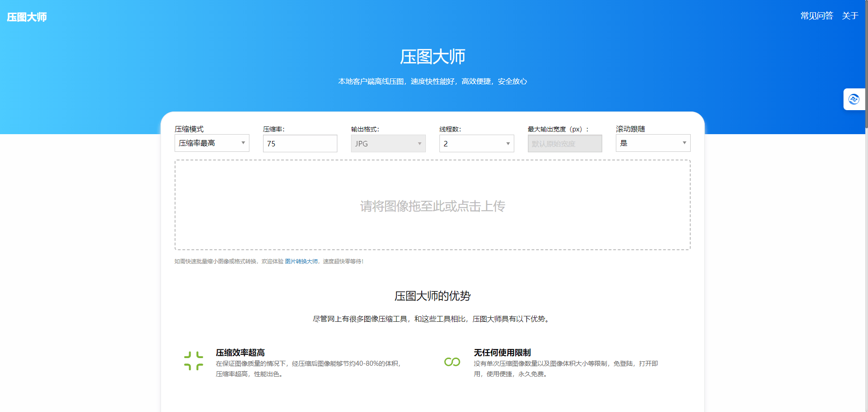868x412 pixels.
Task: Open the 压缩模式 dropdown
Action: pos(211,143)
